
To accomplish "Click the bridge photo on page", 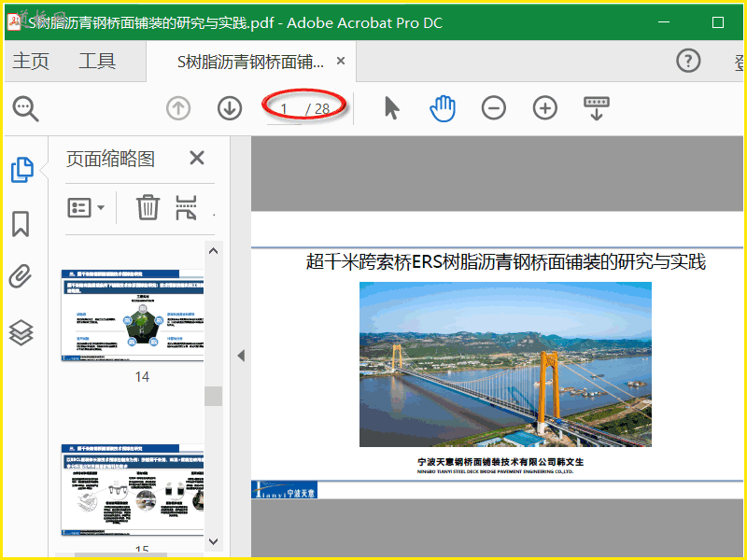I will (x=505, y=364).
